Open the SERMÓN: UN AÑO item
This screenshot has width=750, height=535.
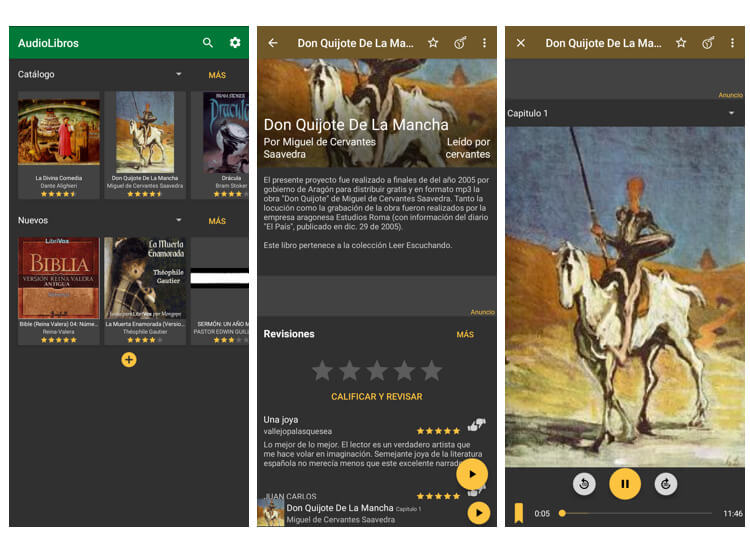tap(220, 291)
